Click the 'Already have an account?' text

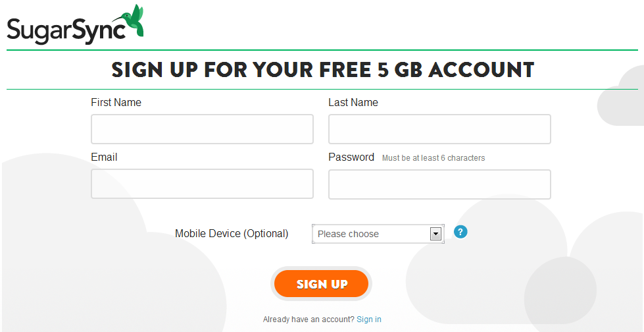pyautogui.click(x=309, y=319)
